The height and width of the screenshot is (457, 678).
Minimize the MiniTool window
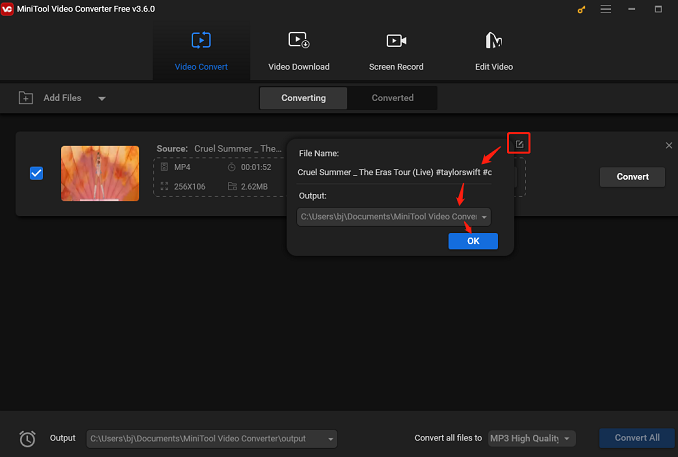[x=632, y=9]
